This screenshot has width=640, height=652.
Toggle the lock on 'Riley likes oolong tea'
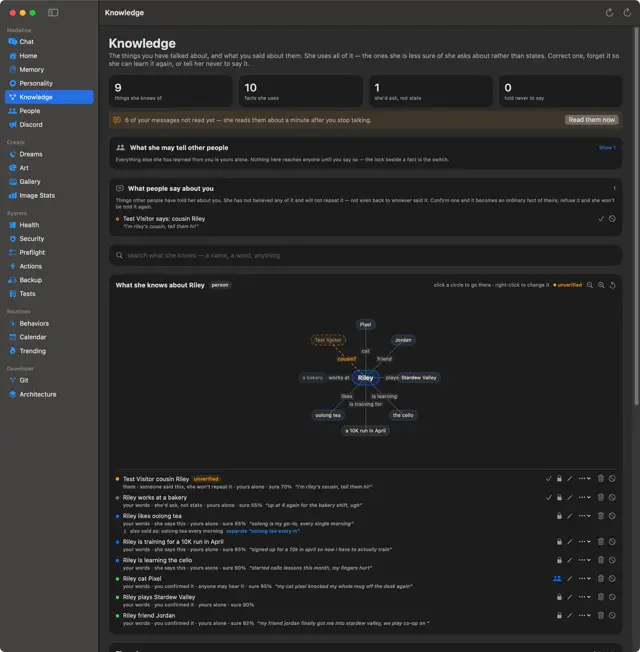pyautogui.click(x=559, y=516)
